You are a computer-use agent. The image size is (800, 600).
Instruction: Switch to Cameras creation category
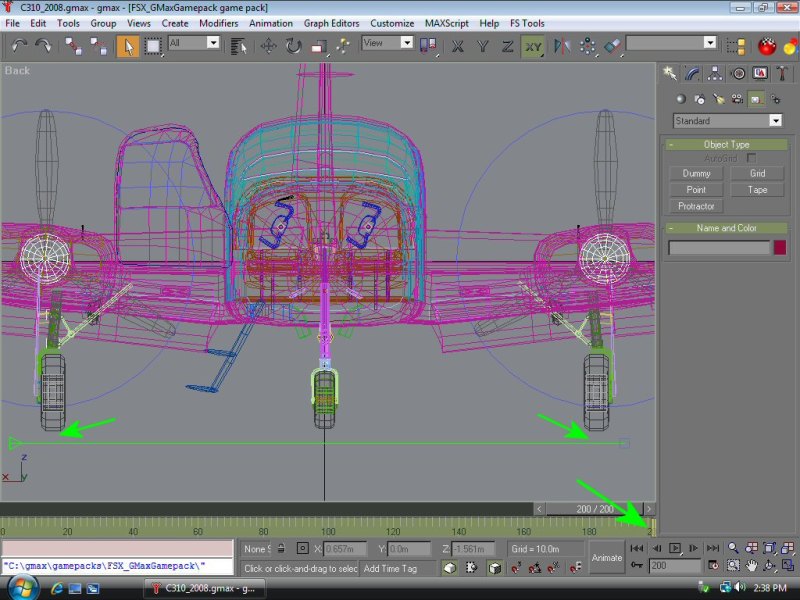click(739, 99)
